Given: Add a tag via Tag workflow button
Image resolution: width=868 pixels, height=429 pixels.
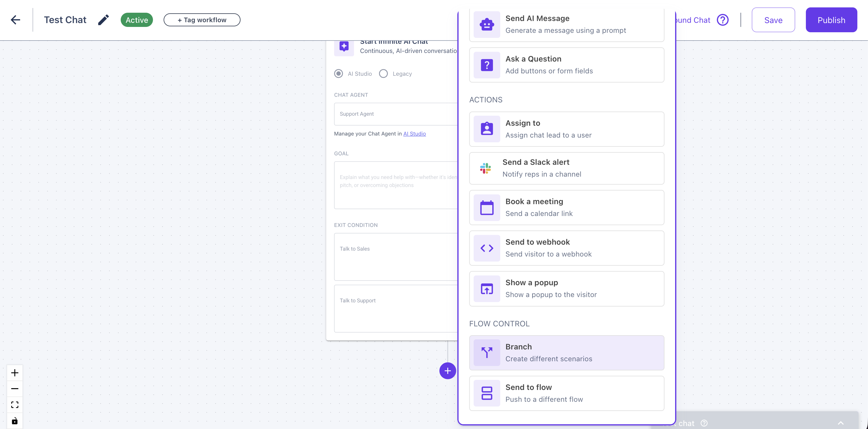Looking at the screenshot, I should coord(202,20).
